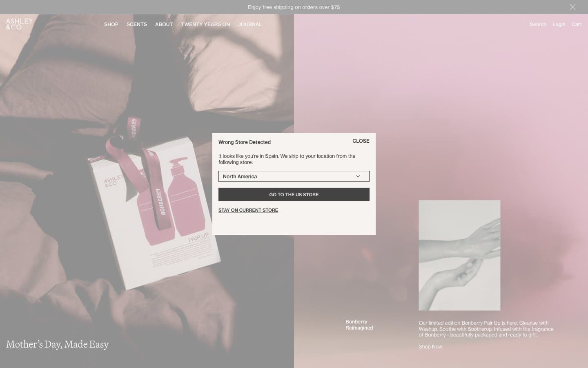Close the Wrong Store Detected dialog
Screen dimensions: 588x368
(x=361, y=141)
